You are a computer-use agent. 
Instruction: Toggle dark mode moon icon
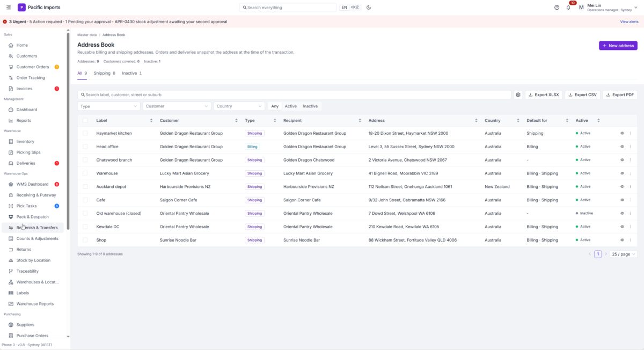[369, 8]
